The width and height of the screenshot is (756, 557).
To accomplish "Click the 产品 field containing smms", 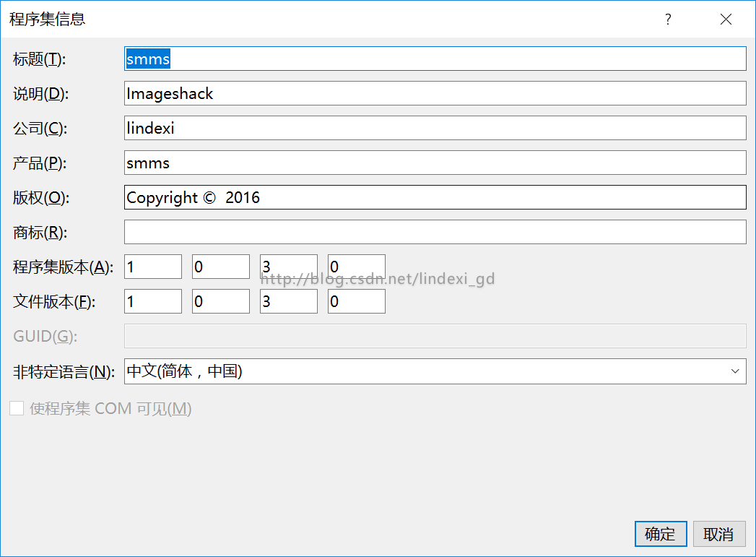I will 435,163.
